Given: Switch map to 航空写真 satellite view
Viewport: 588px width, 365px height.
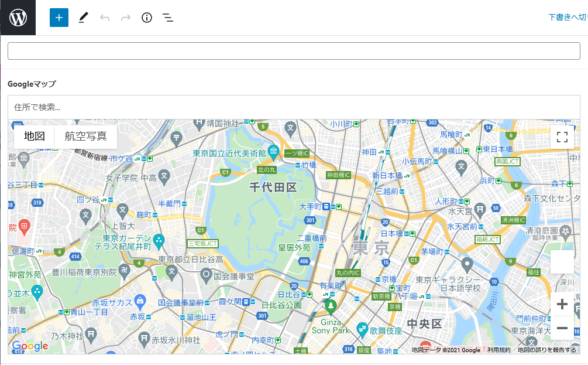Looking at the screenshot, I should (x=86, y=137).
